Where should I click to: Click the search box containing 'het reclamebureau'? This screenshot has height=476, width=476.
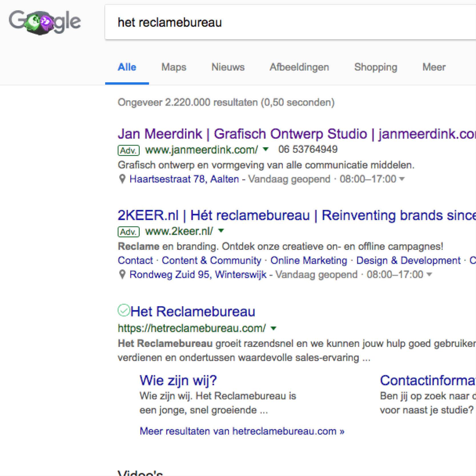tap(286, 22)
